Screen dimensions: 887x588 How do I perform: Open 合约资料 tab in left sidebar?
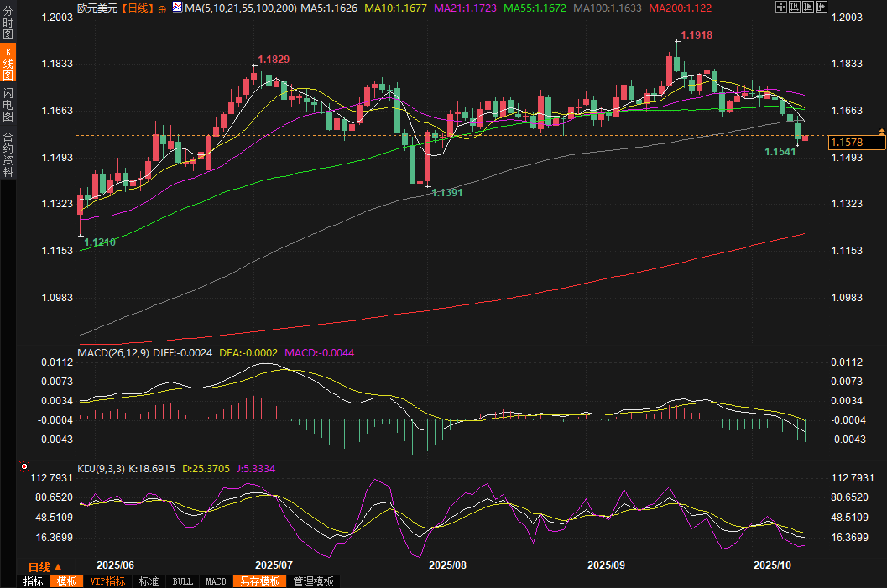pos(8,154)
